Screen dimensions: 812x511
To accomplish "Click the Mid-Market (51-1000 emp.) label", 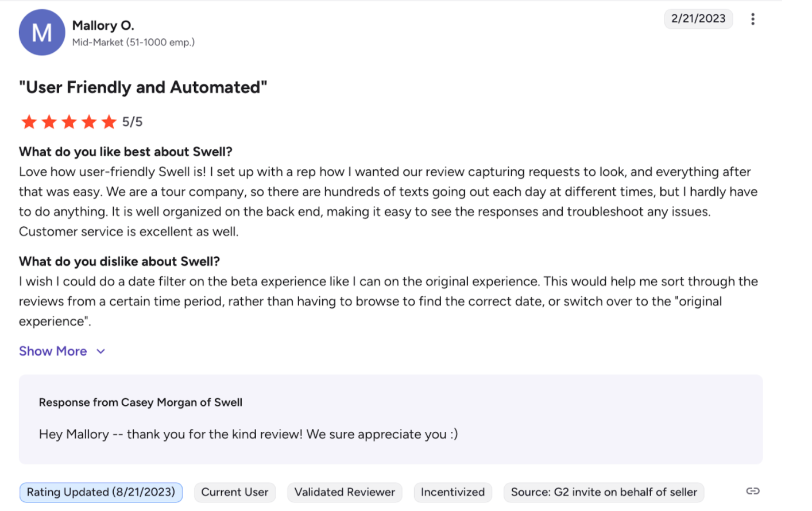I will 133,42.
